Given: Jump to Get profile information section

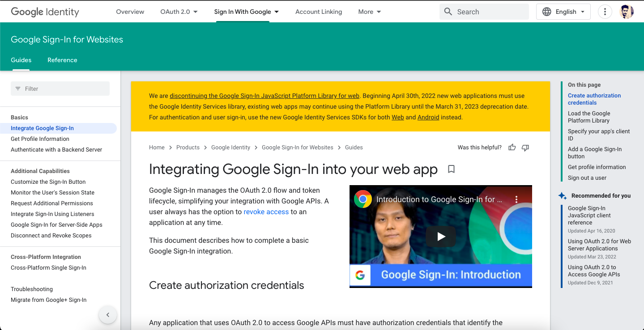Looking at the screenshot, I should coord(597,167).
